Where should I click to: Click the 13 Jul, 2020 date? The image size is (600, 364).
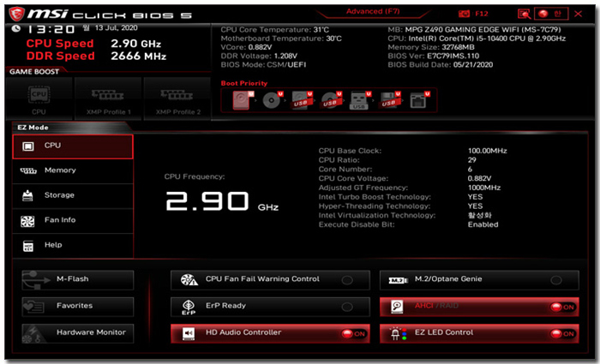click(117, 28)
